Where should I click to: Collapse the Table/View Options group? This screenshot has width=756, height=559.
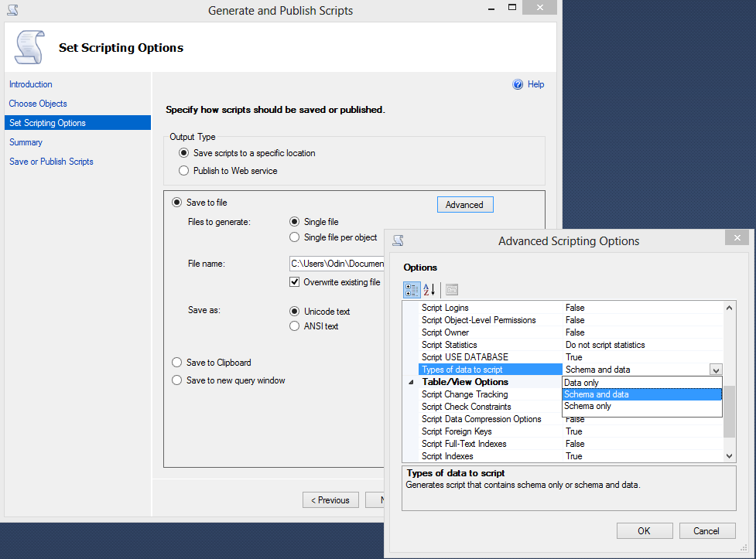pos(410,382)
